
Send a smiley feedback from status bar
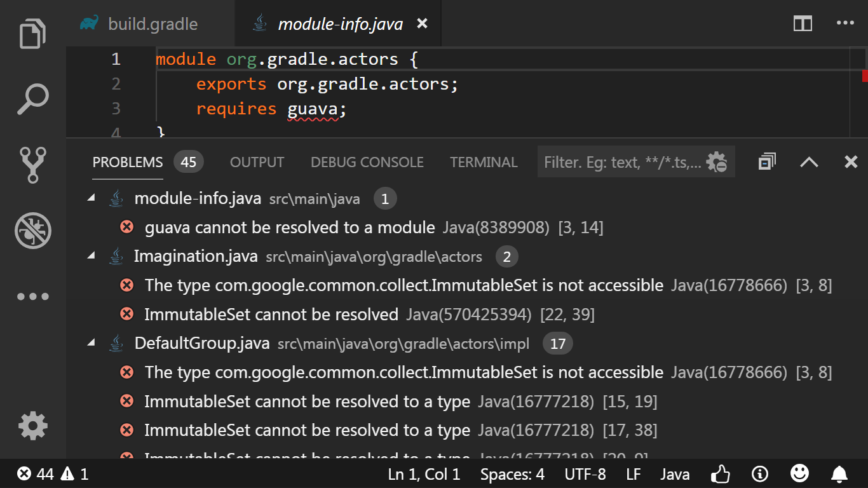[x=799, y=473]
